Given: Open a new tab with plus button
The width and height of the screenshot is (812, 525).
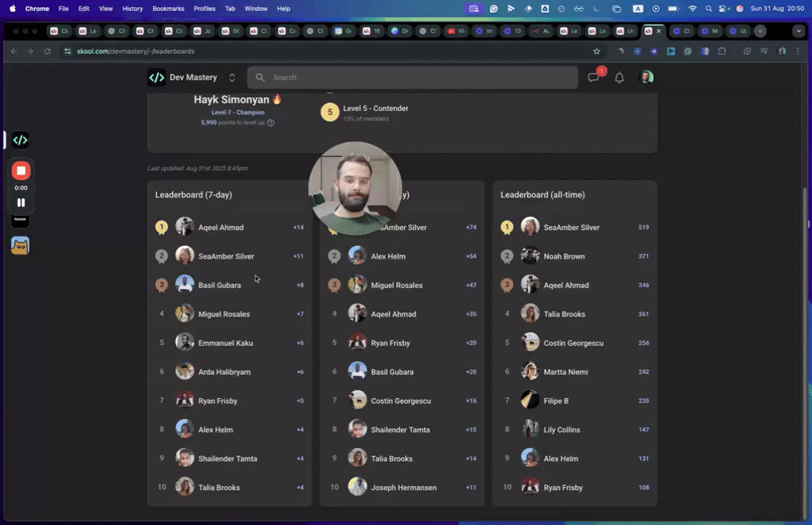Looking at the screenshot, I should [760, 31].
